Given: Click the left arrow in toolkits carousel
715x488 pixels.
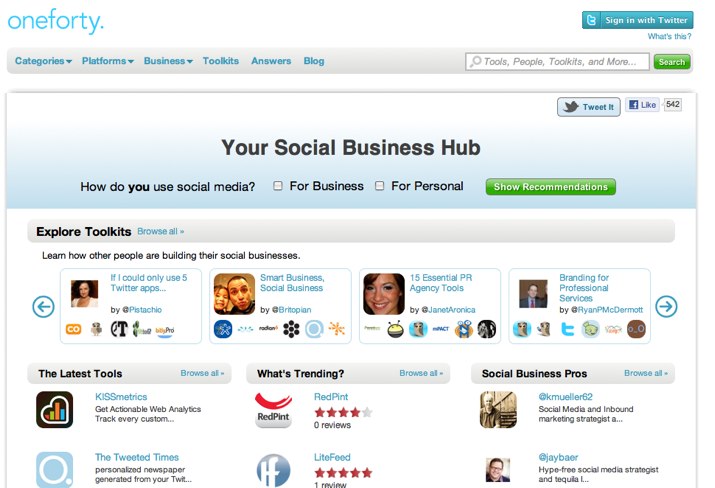Looking at the screenshot, I should tap(43, 306).
